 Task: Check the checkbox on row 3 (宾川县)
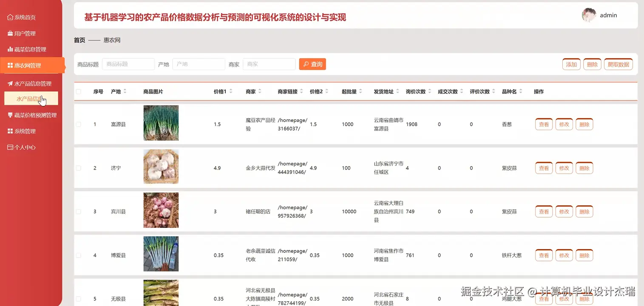coord(79,211)
